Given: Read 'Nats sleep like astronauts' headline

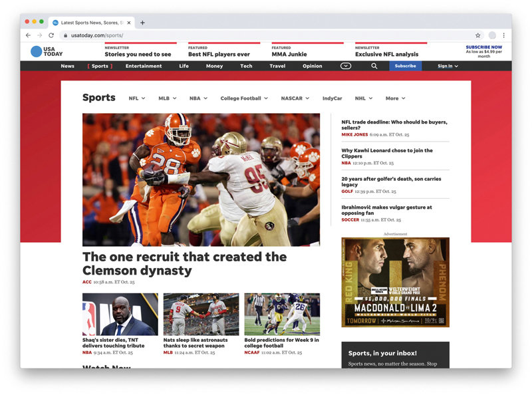Looking at the screenshot, I should point(196,342).
